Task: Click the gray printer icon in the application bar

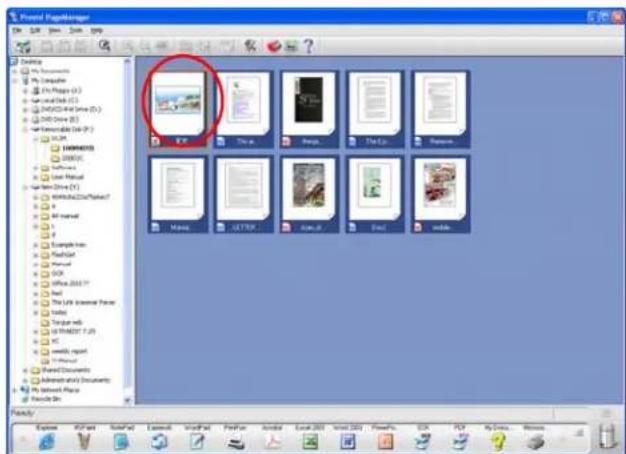Action: (x=535, y=442)
